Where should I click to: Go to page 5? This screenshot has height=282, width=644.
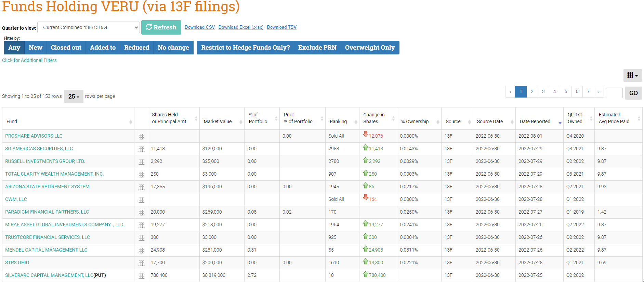(566, 91)
